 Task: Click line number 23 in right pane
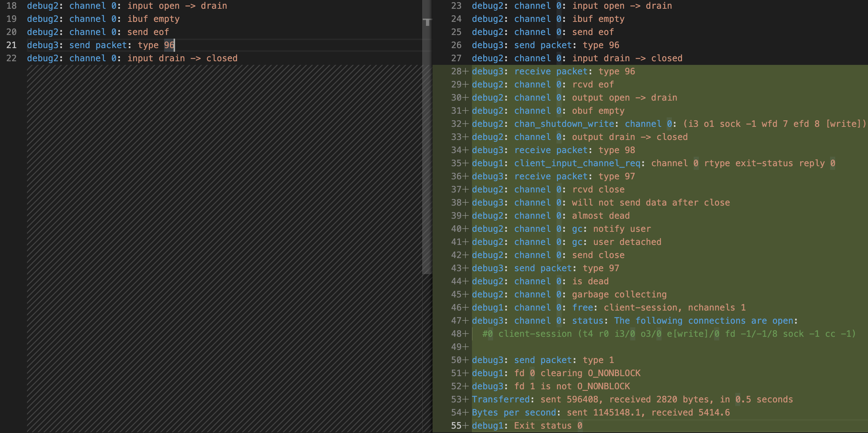tap(456, 6)
